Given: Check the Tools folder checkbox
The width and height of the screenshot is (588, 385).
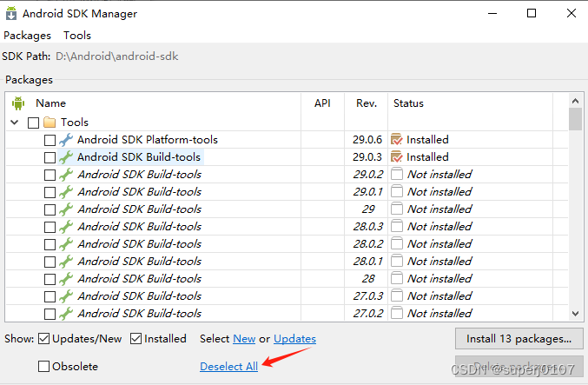Looking at the screenshot, I should (x=33, y=123).
